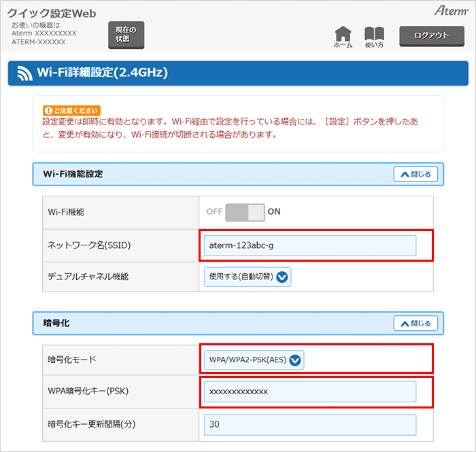
Task: Click the 暗号化キー更新間隔 field showing 30
Action: point(310,424)
